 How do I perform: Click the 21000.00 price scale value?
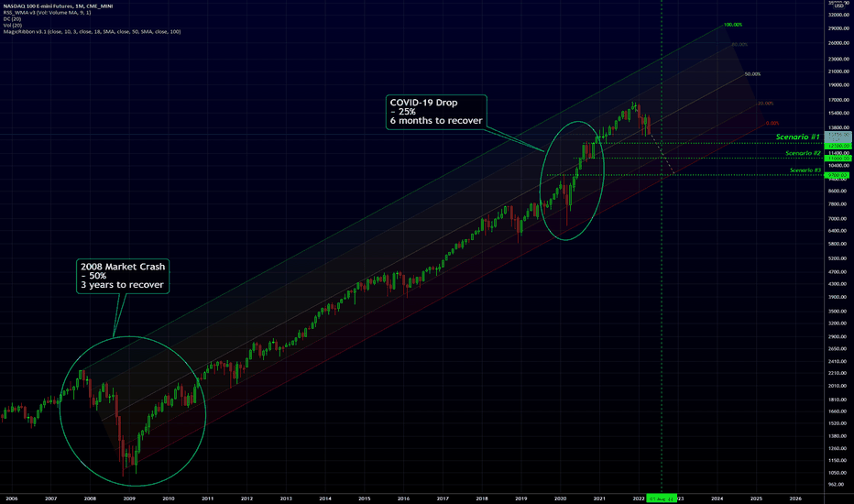(x=838, y=71)
